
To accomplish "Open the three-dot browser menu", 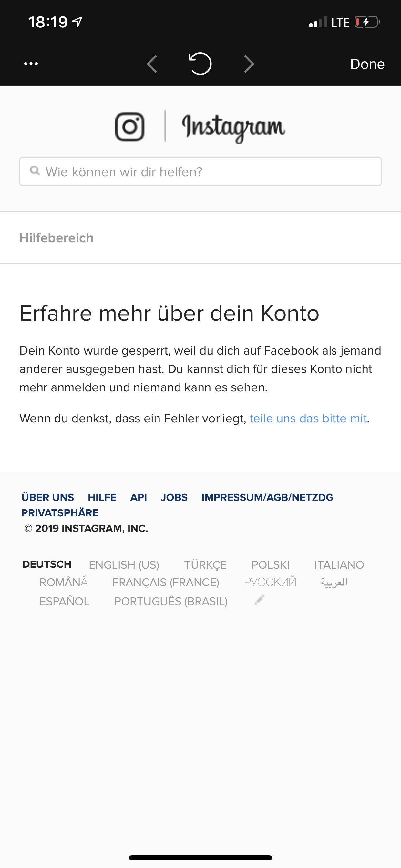I will [31, 64].
